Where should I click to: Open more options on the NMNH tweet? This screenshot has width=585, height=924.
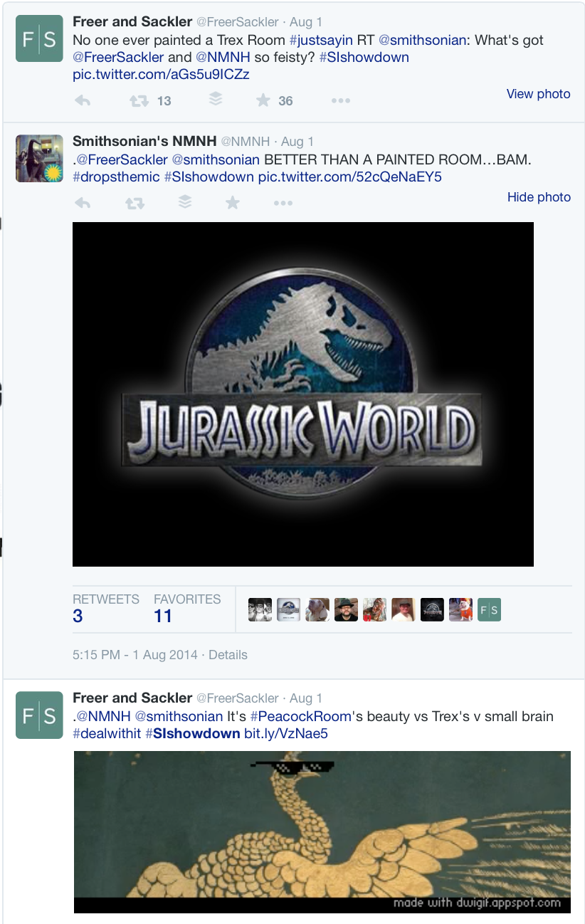(x=283, y=204)
